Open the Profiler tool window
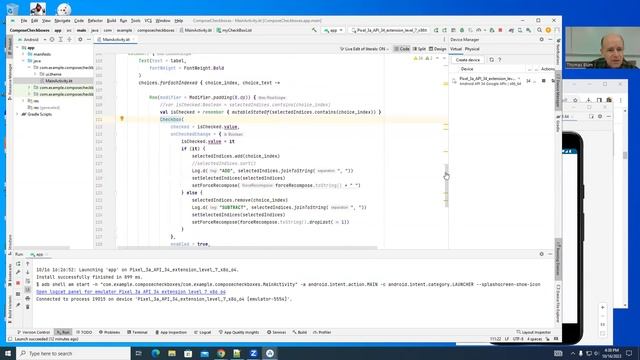 pos(322,332)
